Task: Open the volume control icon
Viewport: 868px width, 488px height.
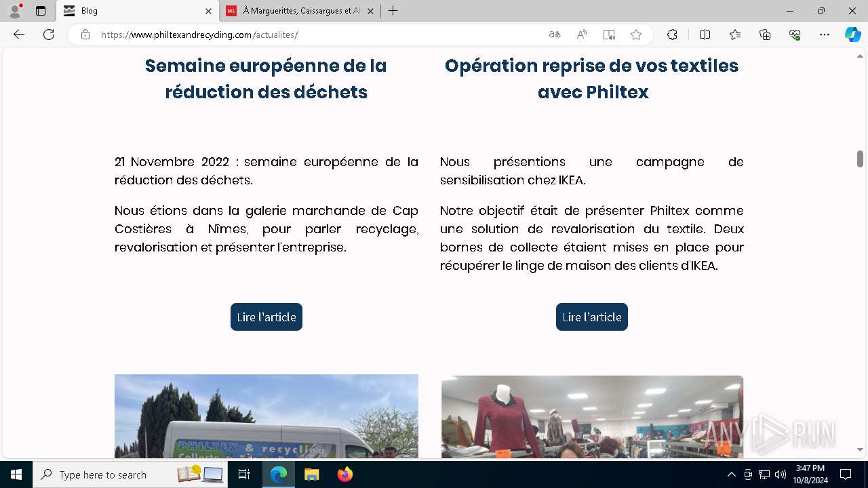Action: tap(781, 474)
